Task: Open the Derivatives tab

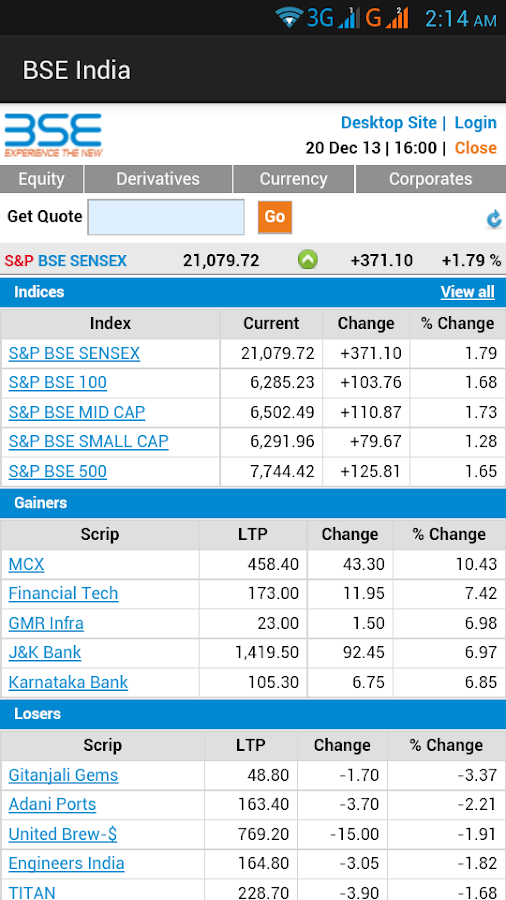Action: (x=158, y=179)
